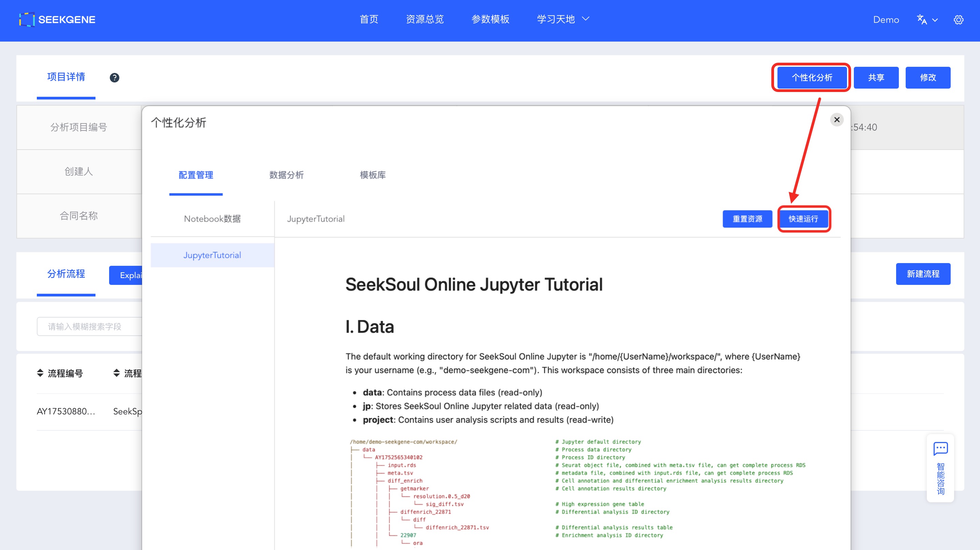Screen dimensions: 980x550
Task: Select the 配置管理 tab
Action: point(195,175)
